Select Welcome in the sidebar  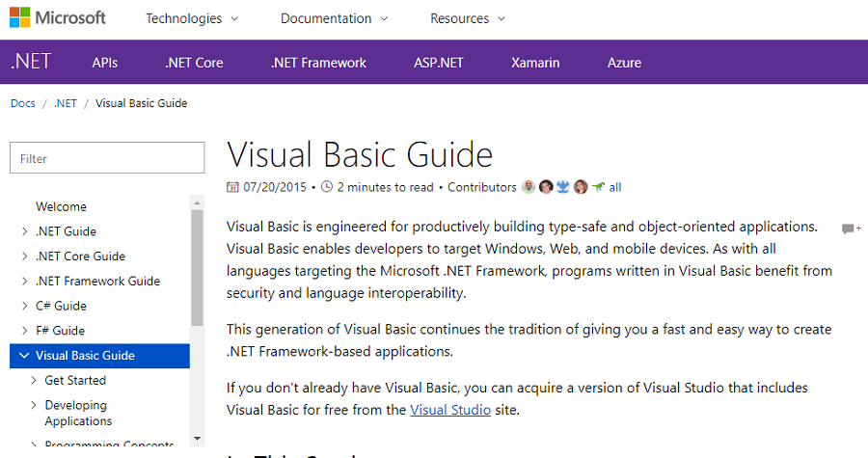coord(61,207)
